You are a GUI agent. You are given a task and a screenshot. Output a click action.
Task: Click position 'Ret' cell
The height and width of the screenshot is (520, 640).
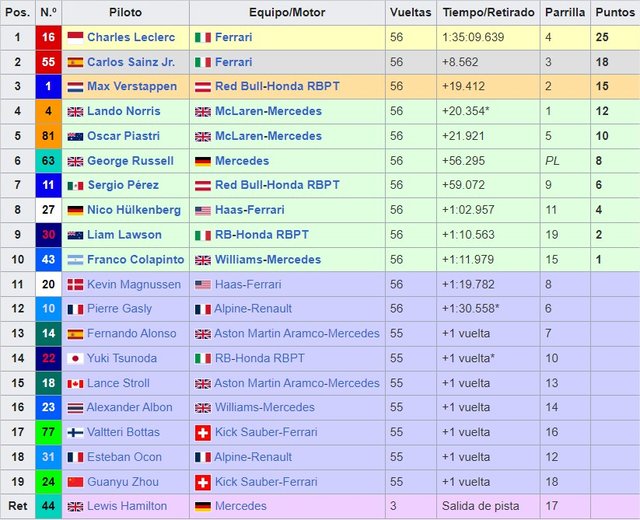(x=18, y=506)
